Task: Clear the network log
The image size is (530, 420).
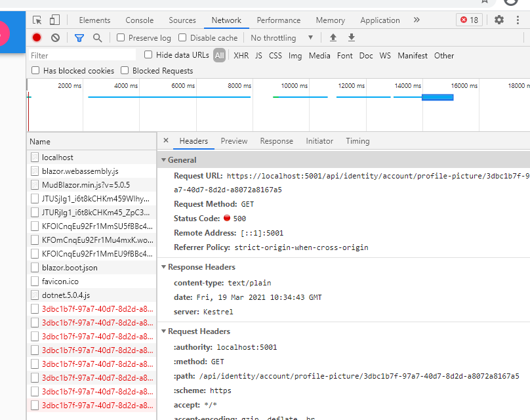Action: pos(55,37)
